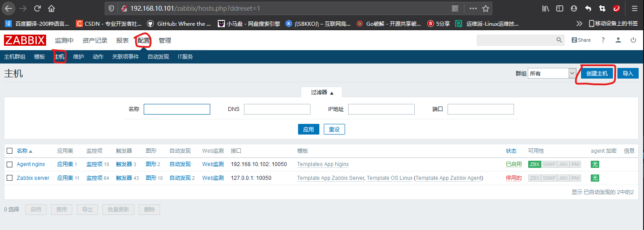644x230 pixels.
Task: Open the Firefox library icon
Action: pyautogui.click(x=546, y=8)
